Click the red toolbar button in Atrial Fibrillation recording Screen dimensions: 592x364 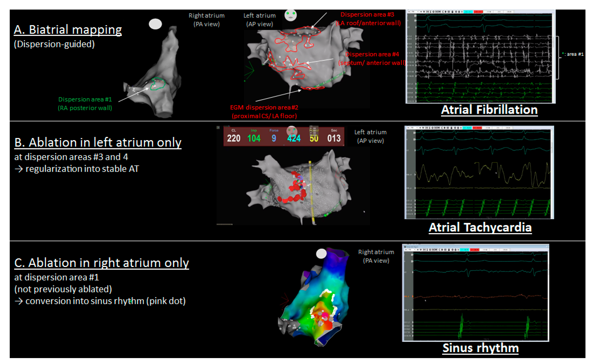point(478,12)
